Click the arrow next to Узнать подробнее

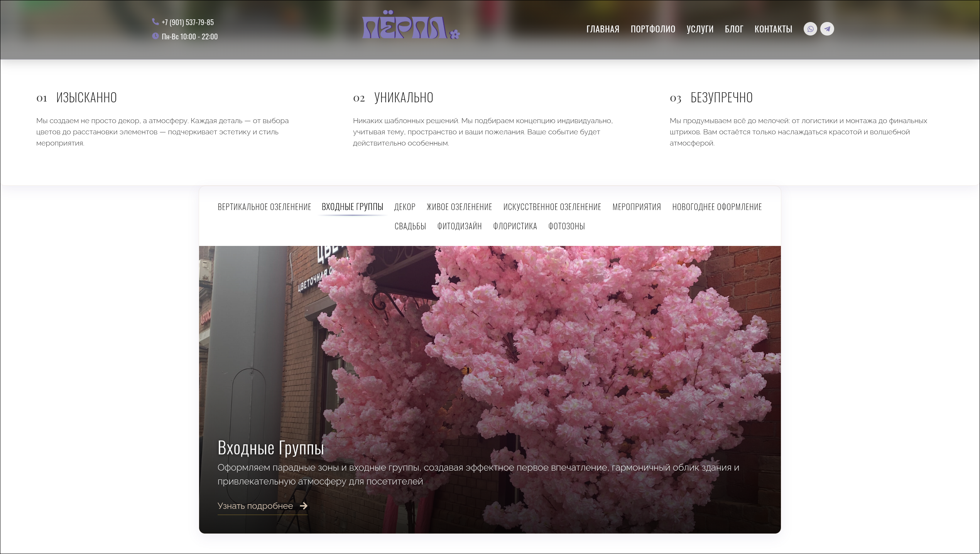pyautogui.click(x=304, y=506)
